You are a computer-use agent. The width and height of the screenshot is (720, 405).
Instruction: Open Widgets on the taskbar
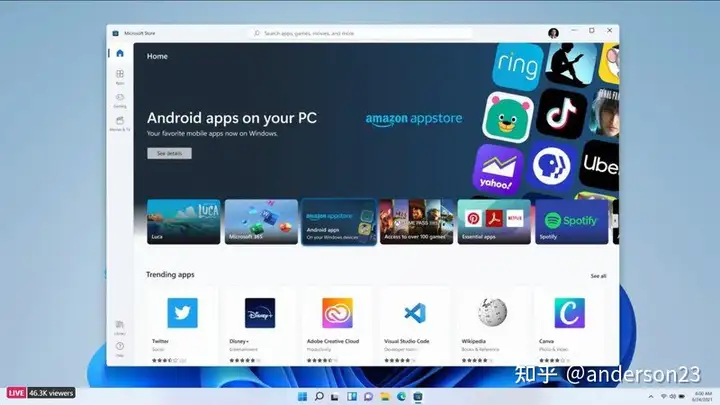(352, 396)
